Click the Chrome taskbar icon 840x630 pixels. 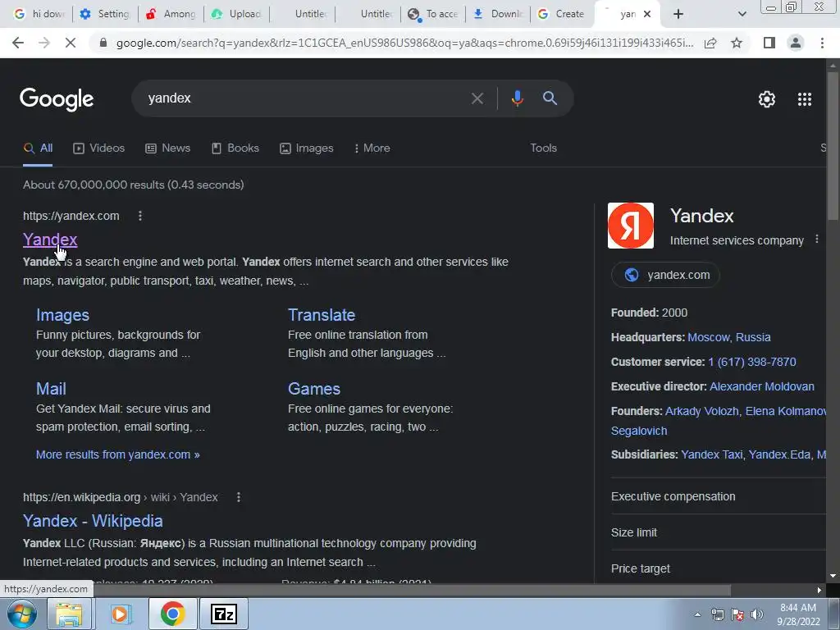[172, 614]
